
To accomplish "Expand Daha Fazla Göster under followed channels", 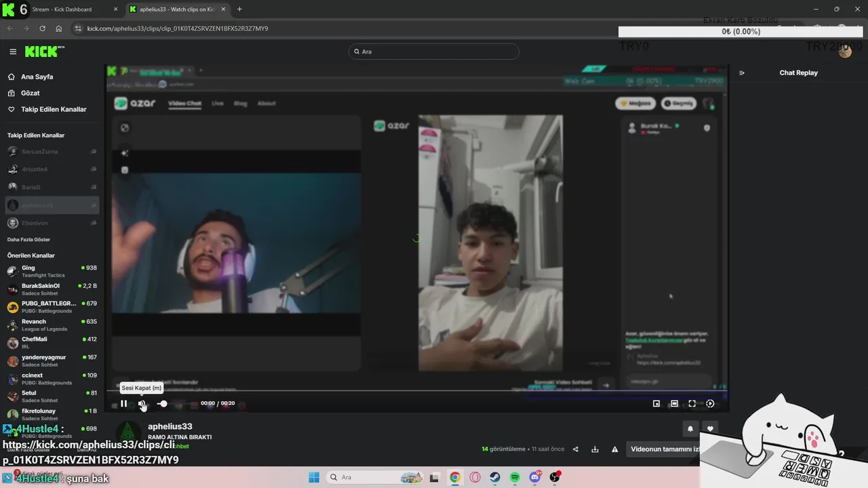I will pos(28,239).
